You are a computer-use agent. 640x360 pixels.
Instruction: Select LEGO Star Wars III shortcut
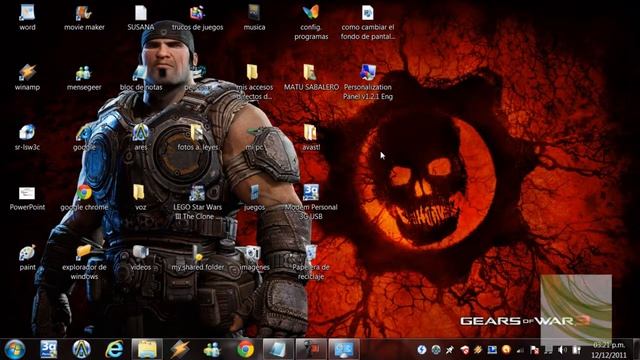198,202
